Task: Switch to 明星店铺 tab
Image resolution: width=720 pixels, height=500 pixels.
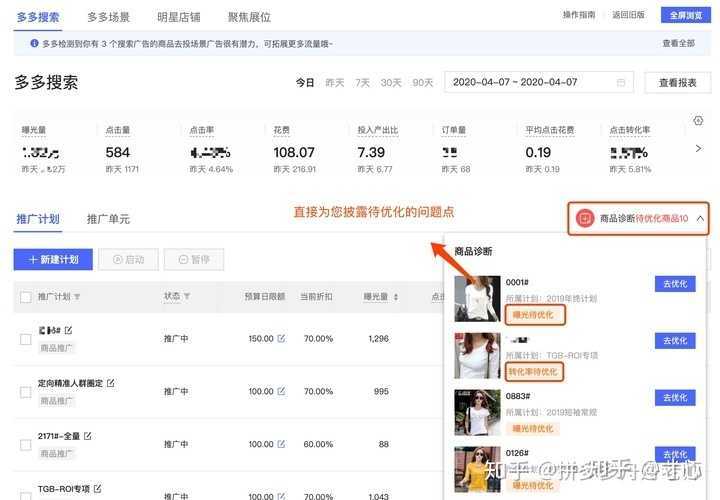Action: [179, 17]
